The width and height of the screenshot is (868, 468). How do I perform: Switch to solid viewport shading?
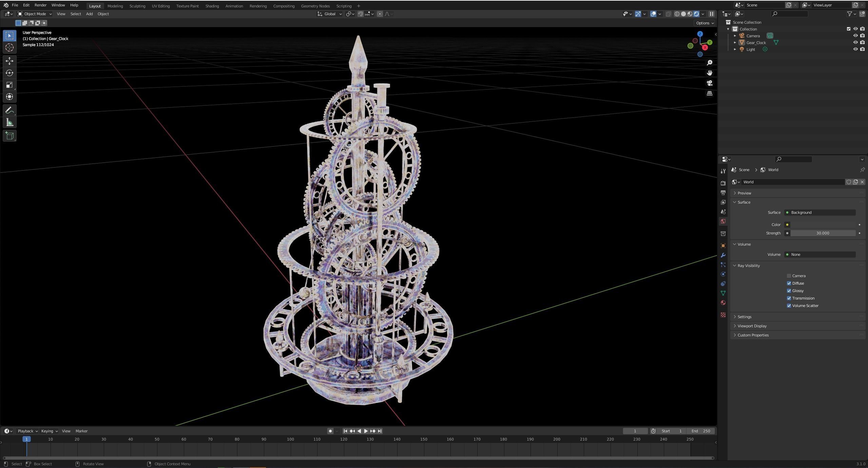pos(683,14)
